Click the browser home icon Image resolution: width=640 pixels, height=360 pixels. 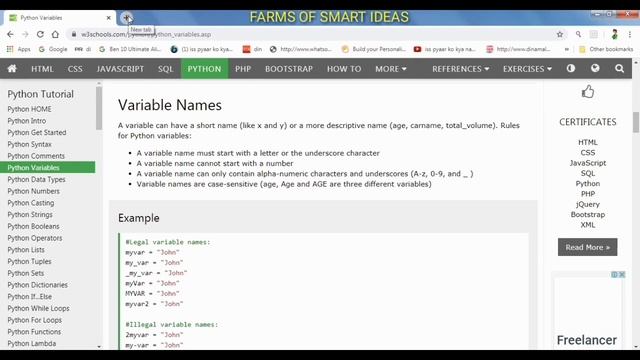click(55, 34)
